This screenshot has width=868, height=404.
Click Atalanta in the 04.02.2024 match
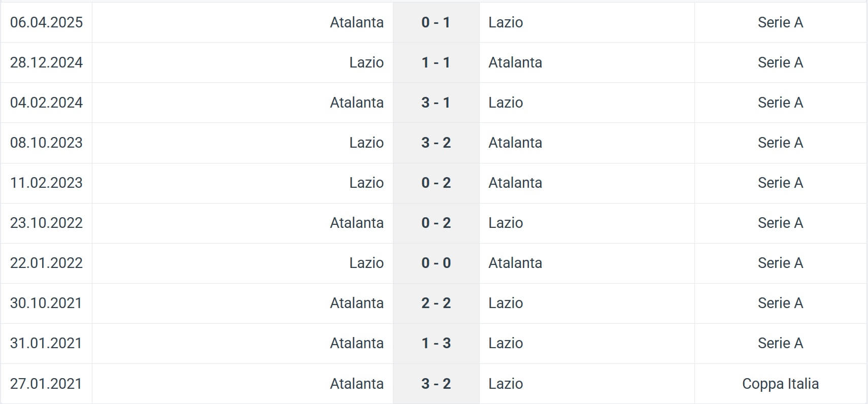pyautogui.click(x=356, y=103)
